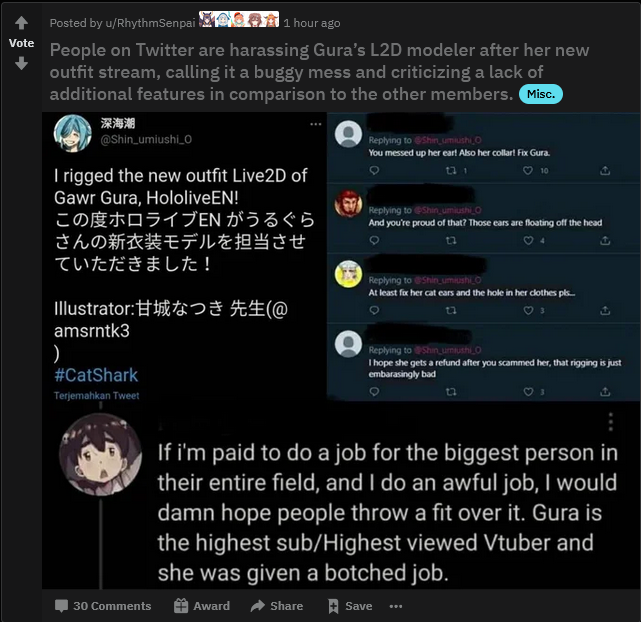Click the #CatShark hashtag
This screenshot has height=622, width=641.
point(96,375)
